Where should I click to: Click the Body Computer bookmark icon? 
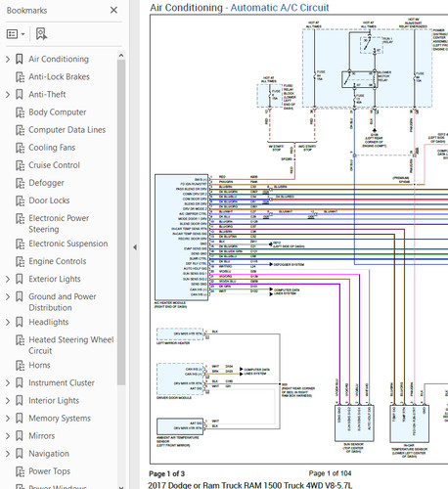[x=20, y=112]
